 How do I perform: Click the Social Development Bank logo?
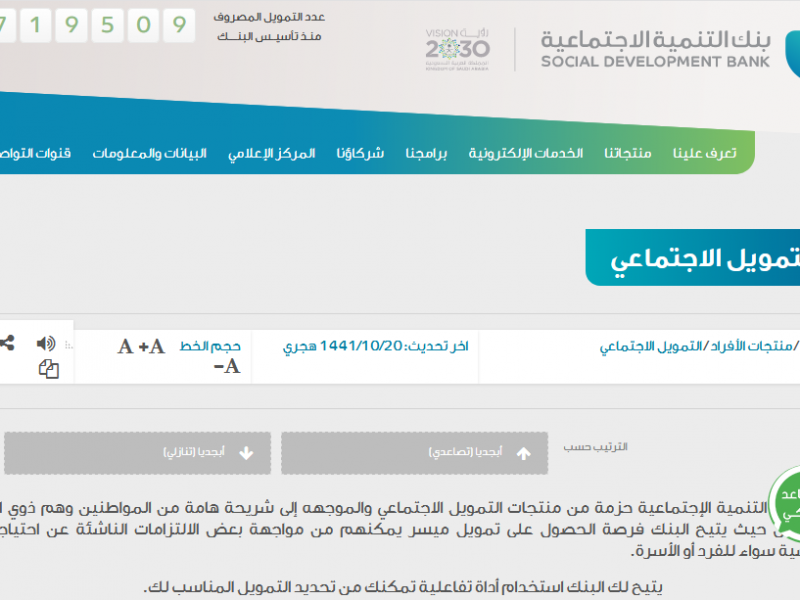coord(656,47)
